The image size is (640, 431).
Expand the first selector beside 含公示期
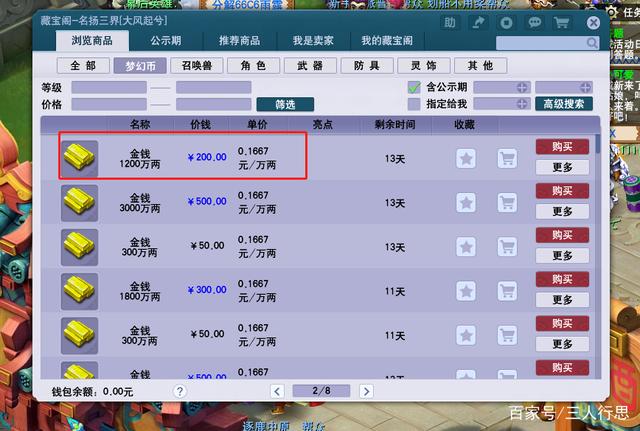(x=521, y=87)
